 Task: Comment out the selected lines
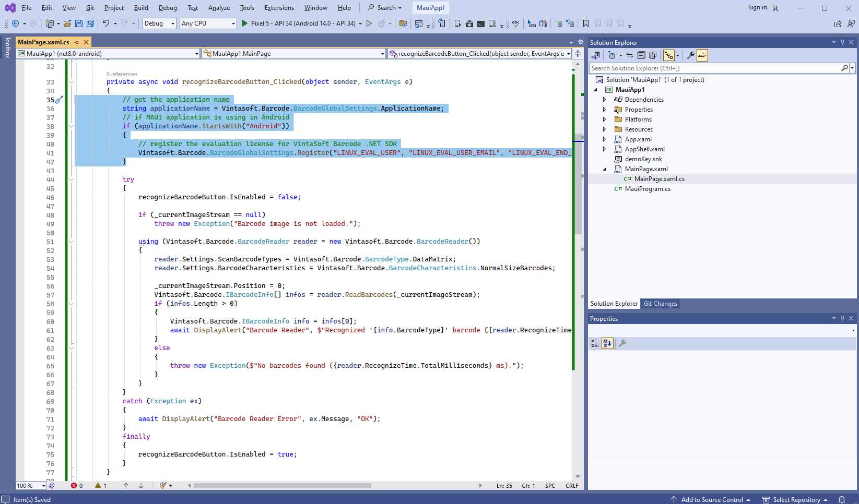(x=559, y=23)
